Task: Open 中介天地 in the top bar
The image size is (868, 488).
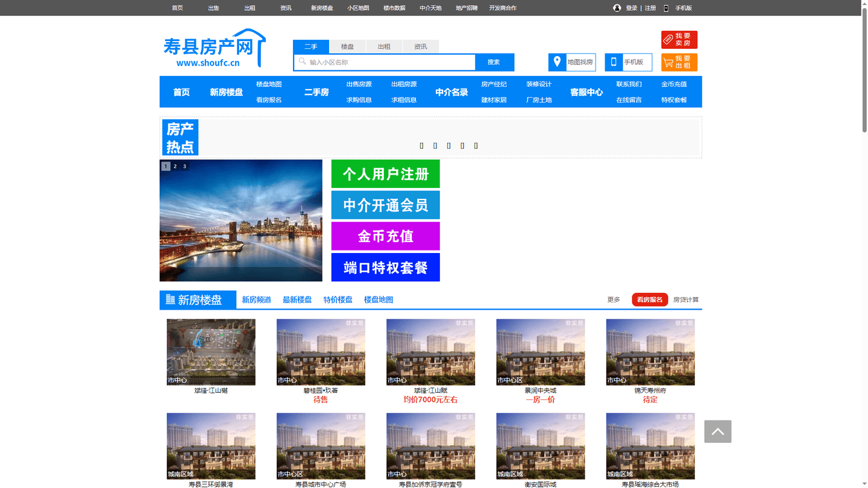Action: pos(430,8)
